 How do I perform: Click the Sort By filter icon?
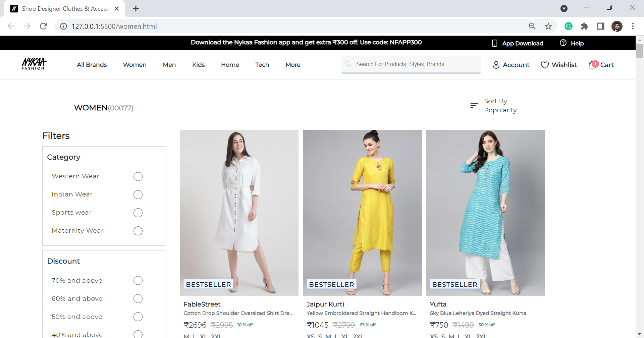474,105
